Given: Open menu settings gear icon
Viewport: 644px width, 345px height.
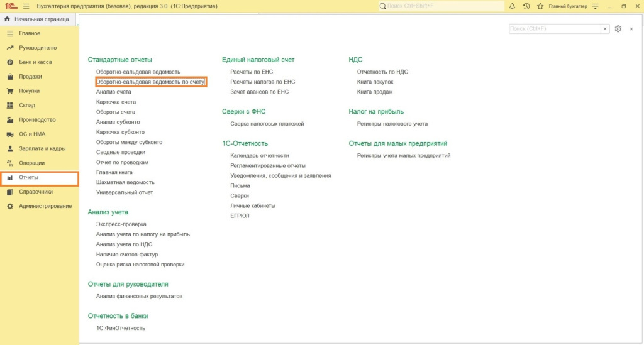Looking at the screenshot, I should click(x=618, y=29).
